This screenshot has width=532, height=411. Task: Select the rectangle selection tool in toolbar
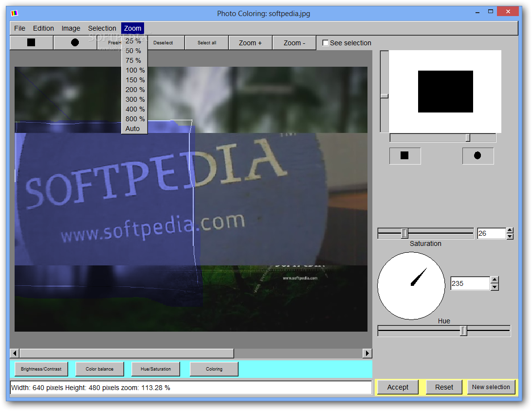[31, 43]
